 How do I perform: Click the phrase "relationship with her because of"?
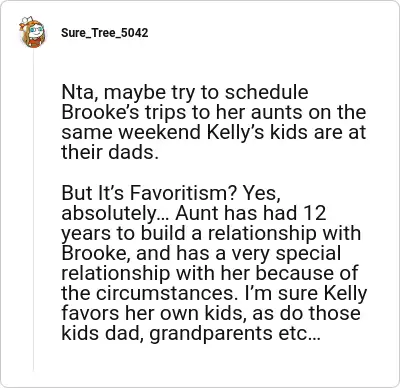210,273
